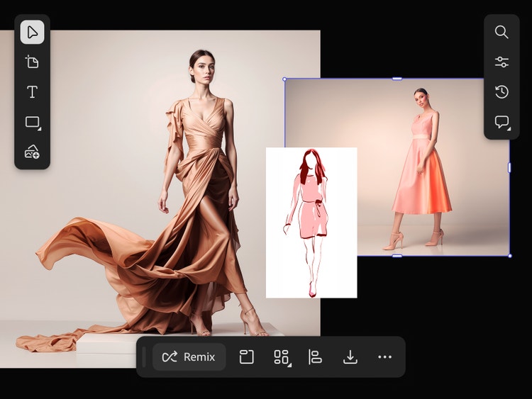Open the history clock icon

pos(501,92)
